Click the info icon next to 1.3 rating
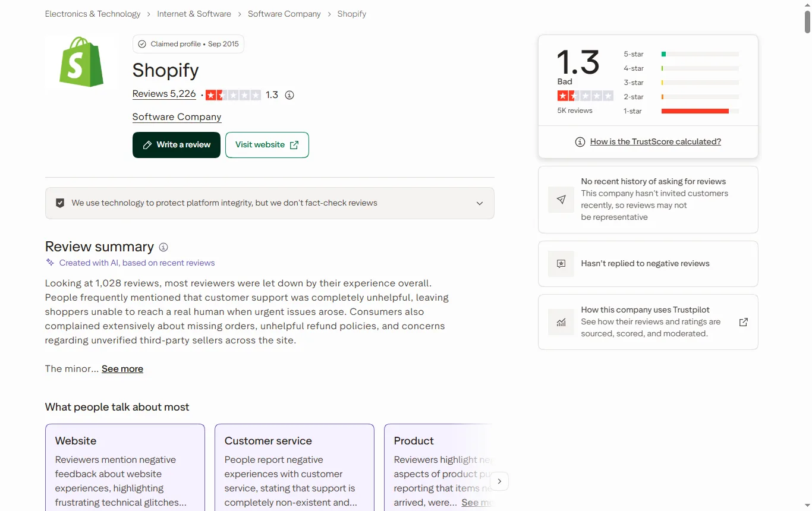Viewport: 812px width, 511px height. (289, 95)
